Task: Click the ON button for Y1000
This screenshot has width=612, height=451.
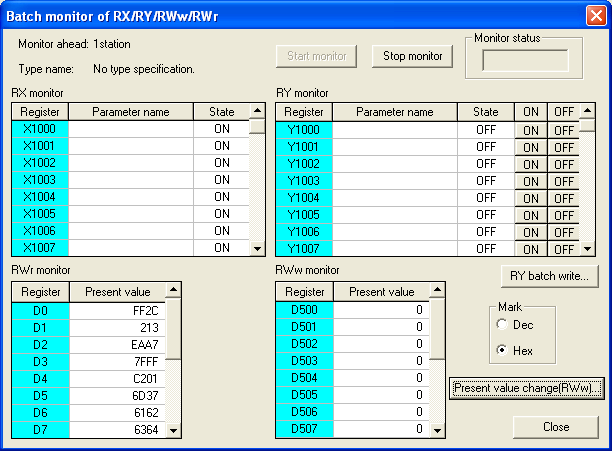Action: point(530,130)
